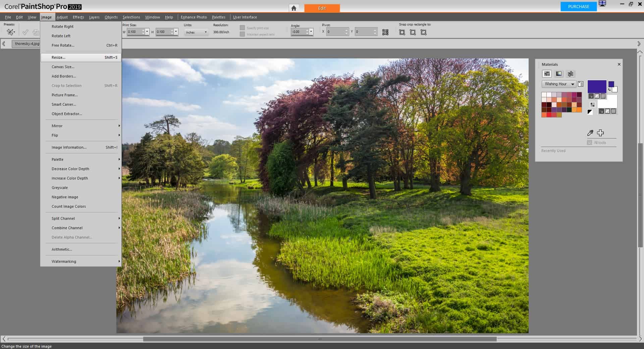The image size is (644, 349).
Task: Click the Apply crop checkmark icon
Action: coord(25,32)
